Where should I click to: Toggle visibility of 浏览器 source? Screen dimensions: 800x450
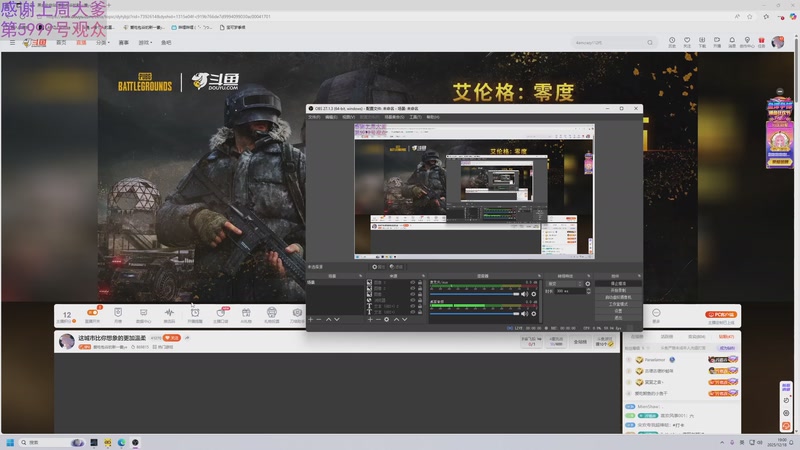[412, 300]
